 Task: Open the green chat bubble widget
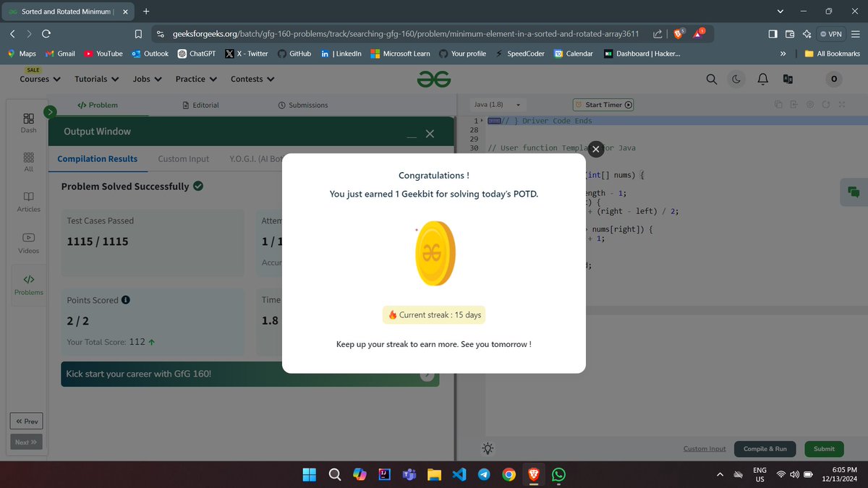tap(854, 192)
